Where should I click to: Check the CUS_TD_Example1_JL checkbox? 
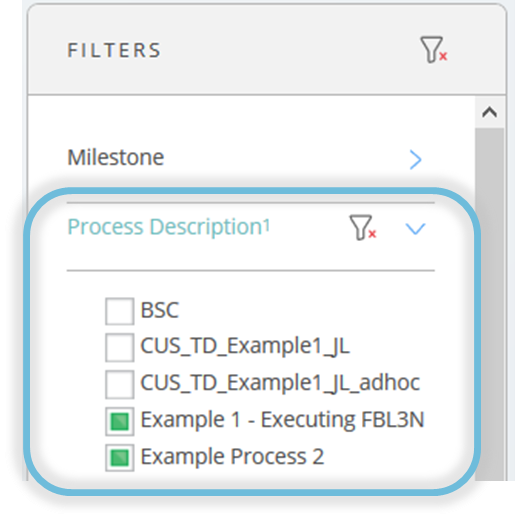[120, 347]
